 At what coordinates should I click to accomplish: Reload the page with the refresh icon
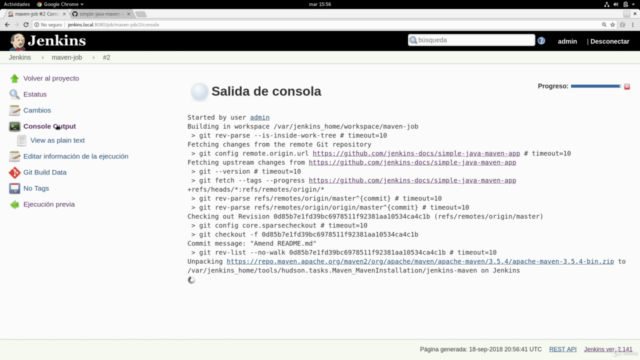(26, 25)
